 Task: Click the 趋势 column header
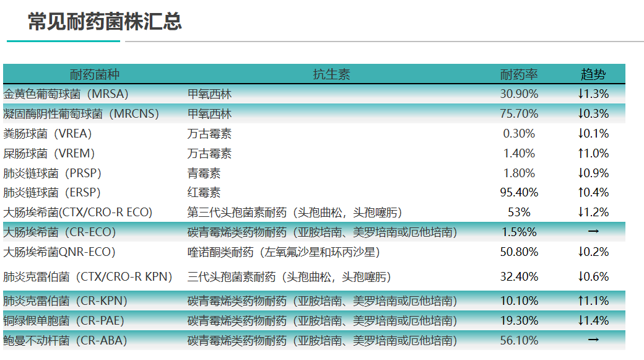tap(593, 74)
